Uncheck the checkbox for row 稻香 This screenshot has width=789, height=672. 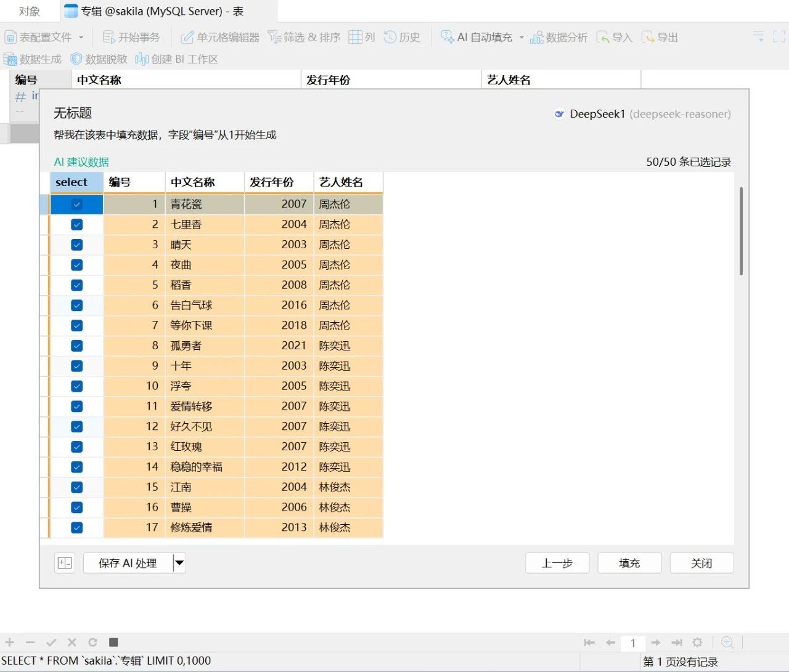(77, 286)
